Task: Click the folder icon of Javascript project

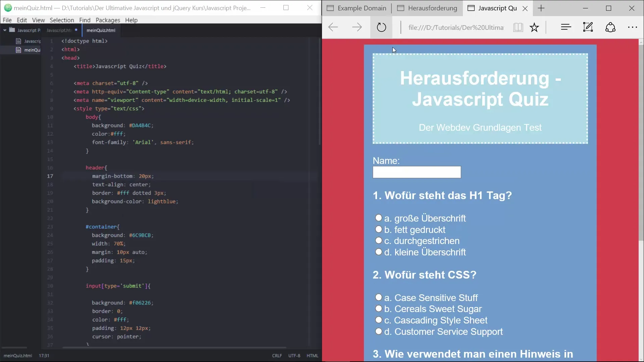Action: [12, 30]
